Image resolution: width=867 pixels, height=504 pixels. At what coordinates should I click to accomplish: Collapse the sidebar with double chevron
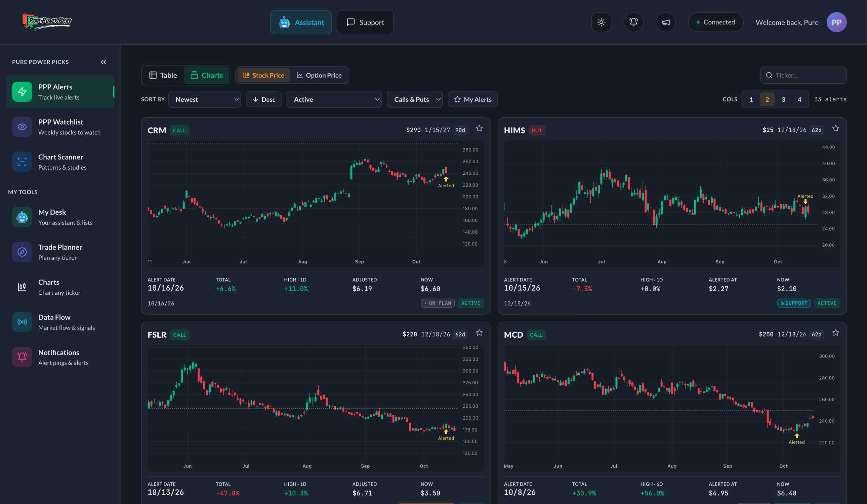103,62
